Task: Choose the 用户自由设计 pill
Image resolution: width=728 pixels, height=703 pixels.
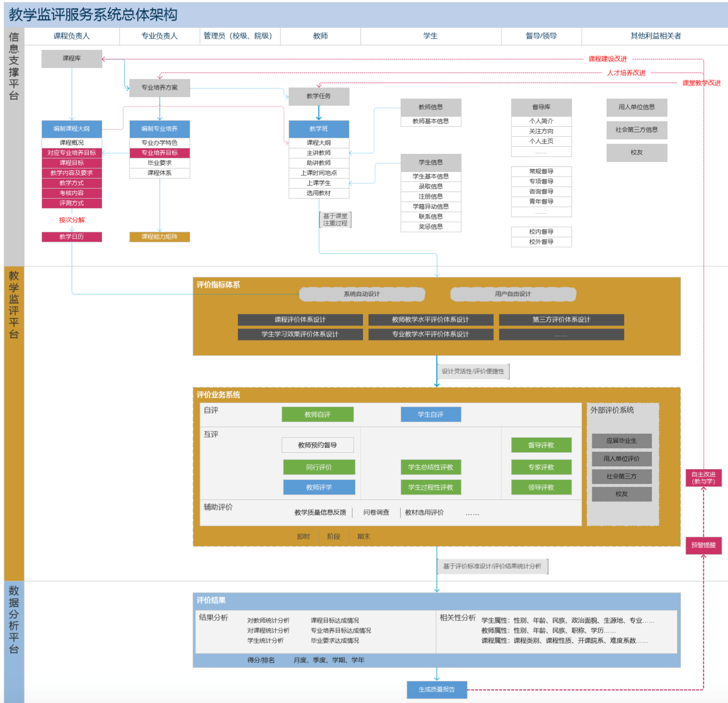Action: click(x=512, y=294)
